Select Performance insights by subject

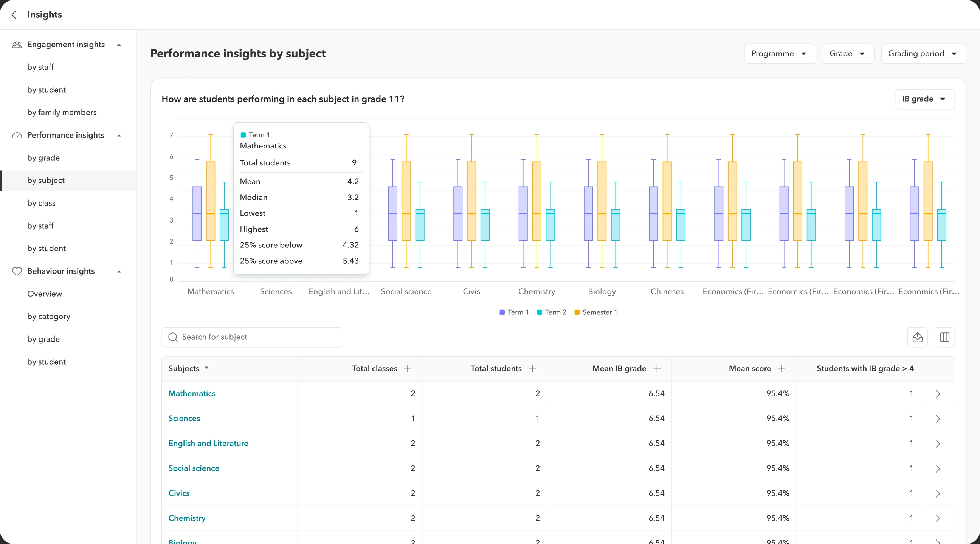pyautogui.click(x=68, y=181)
